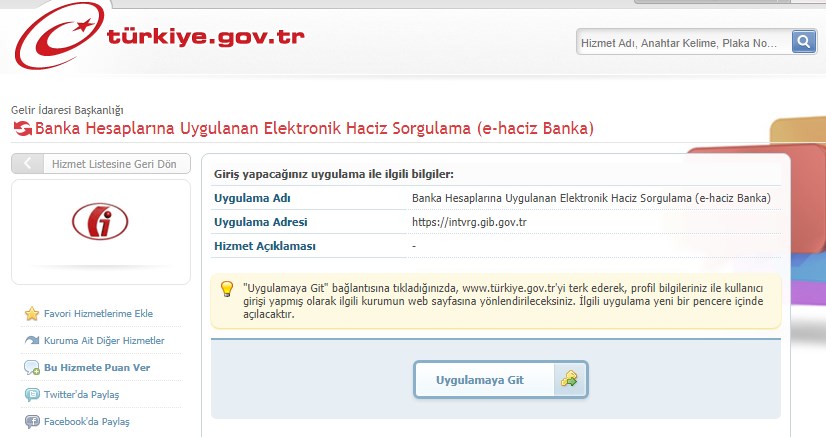The width and height of the screenshot is (826, 437).
Task: Click the Giriş yapacağınız uygulama heading
Action: click(x=334, y=174)
